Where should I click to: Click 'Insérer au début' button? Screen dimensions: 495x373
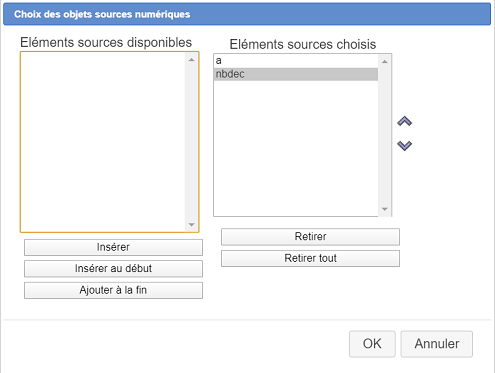[113, 269]
